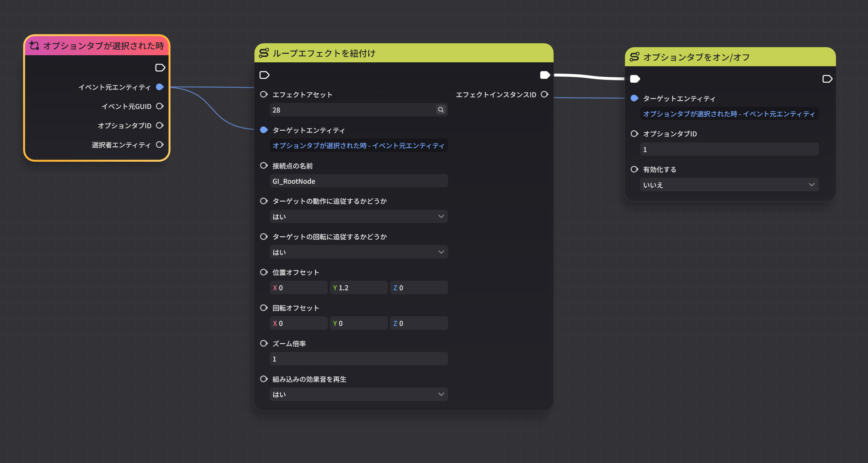Click the エフェクトインスタンスID output pin

(x=545, y=94)
